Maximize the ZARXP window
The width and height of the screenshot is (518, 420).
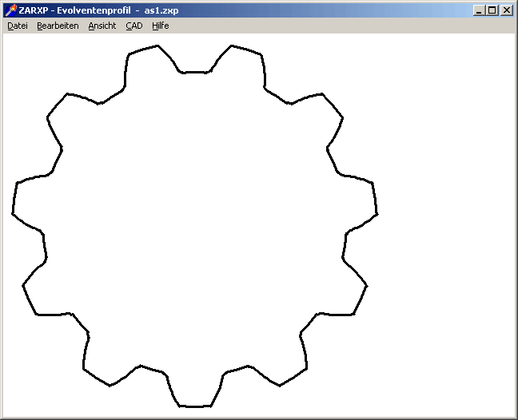point(492,10)
